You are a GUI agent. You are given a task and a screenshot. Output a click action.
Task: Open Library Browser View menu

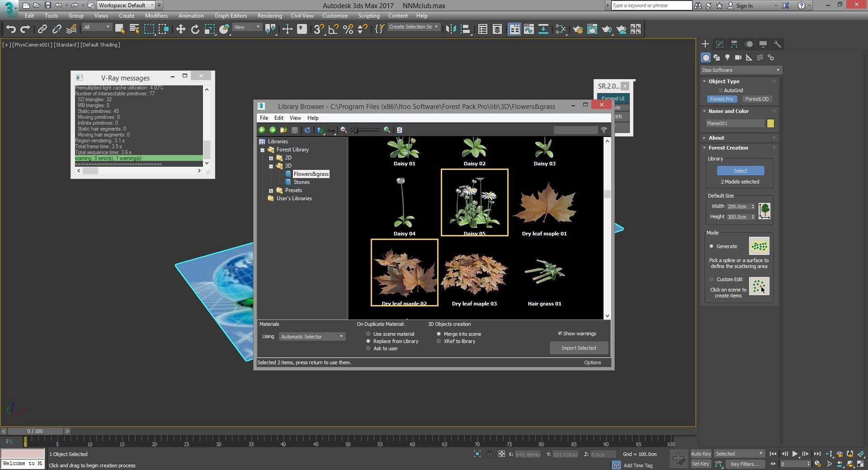point(295,118)
